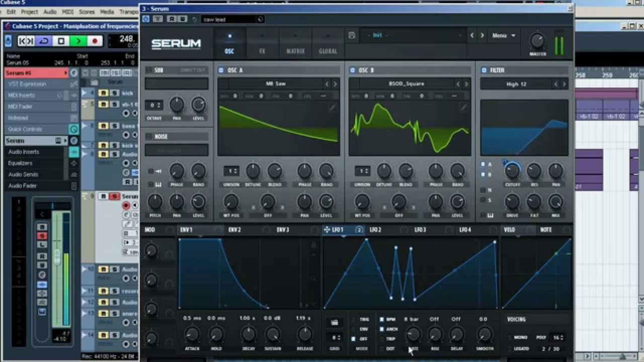
Task: Open the OSC B wavetable editor pencil icon
Action: tap(464, 107)
